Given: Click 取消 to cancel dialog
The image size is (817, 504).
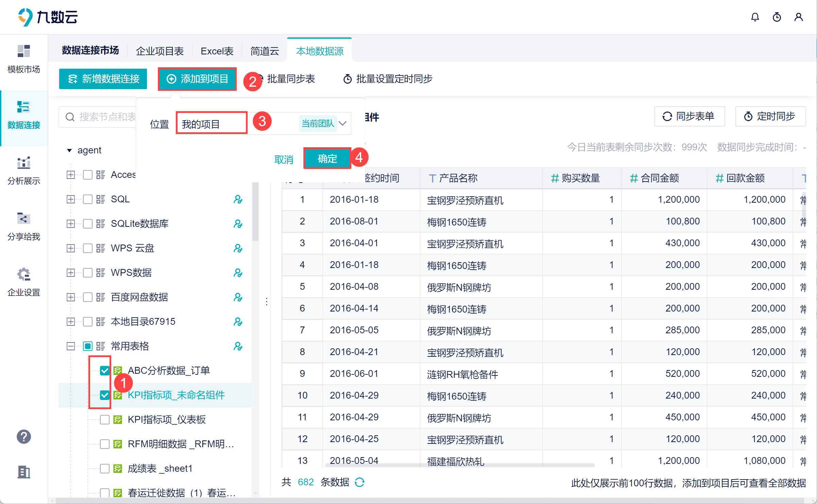Looking at the screenshot, I should coord(284,159).
